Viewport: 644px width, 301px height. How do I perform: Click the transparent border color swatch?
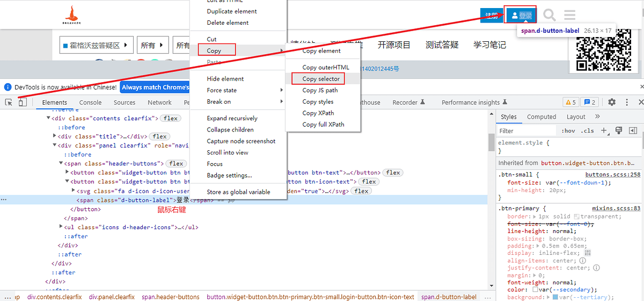[x=577, y=217]
